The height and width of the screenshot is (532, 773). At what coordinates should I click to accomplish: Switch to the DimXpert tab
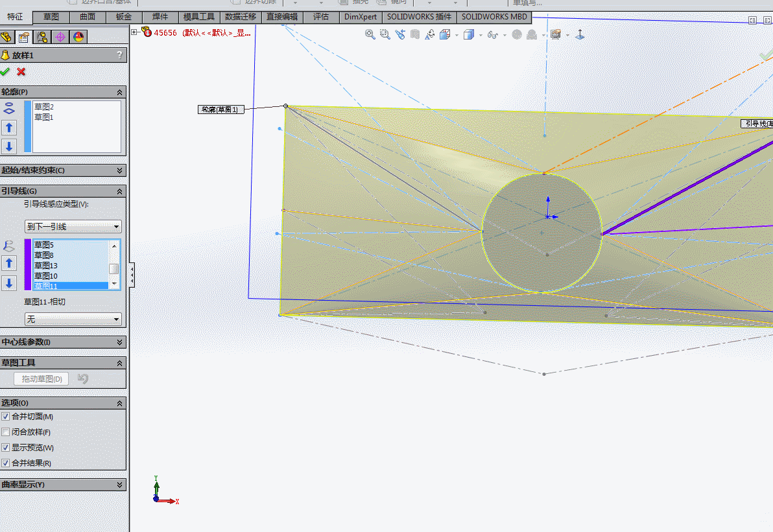click(361, 17)
